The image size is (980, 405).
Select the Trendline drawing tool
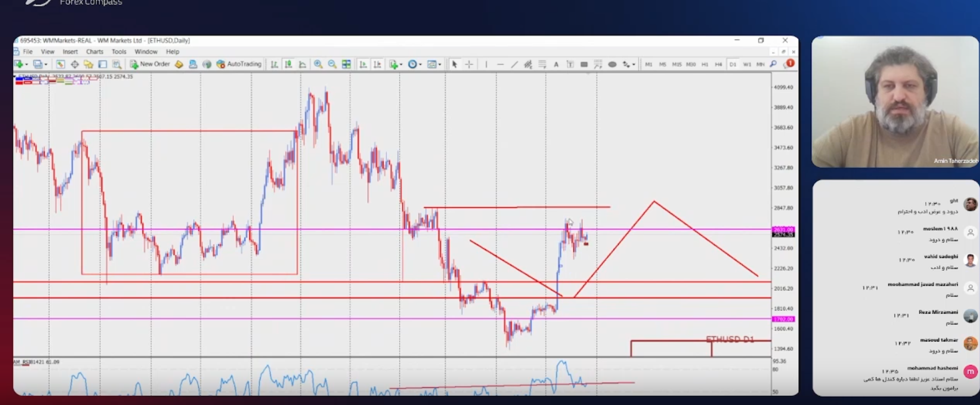point(514,64)
